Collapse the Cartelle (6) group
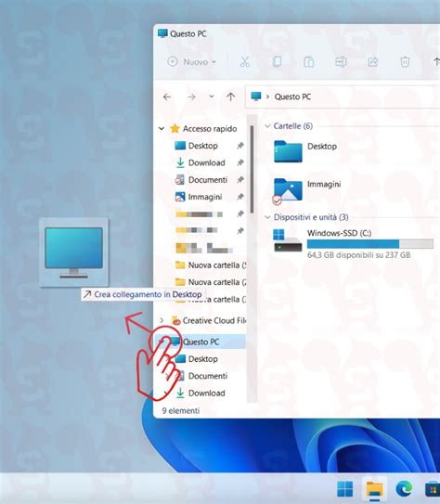The image size is (440, 504). [267, 126]
